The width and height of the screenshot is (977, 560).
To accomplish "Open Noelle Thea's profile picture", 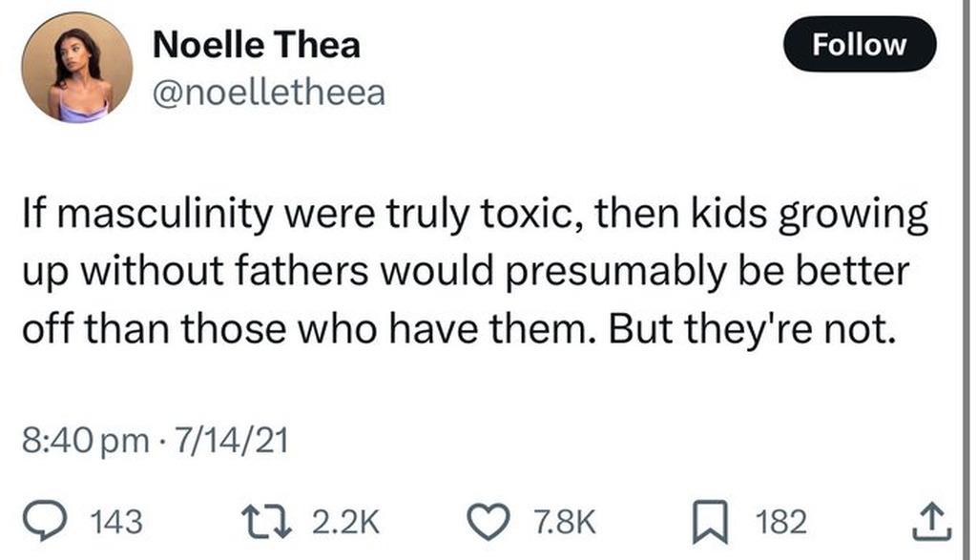I will click(78, 67).
